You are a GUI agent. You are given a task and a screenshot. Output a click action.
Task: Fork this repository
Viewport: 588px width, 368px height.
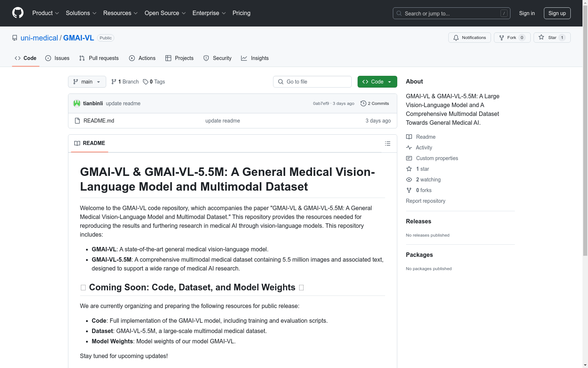[512, 38]
